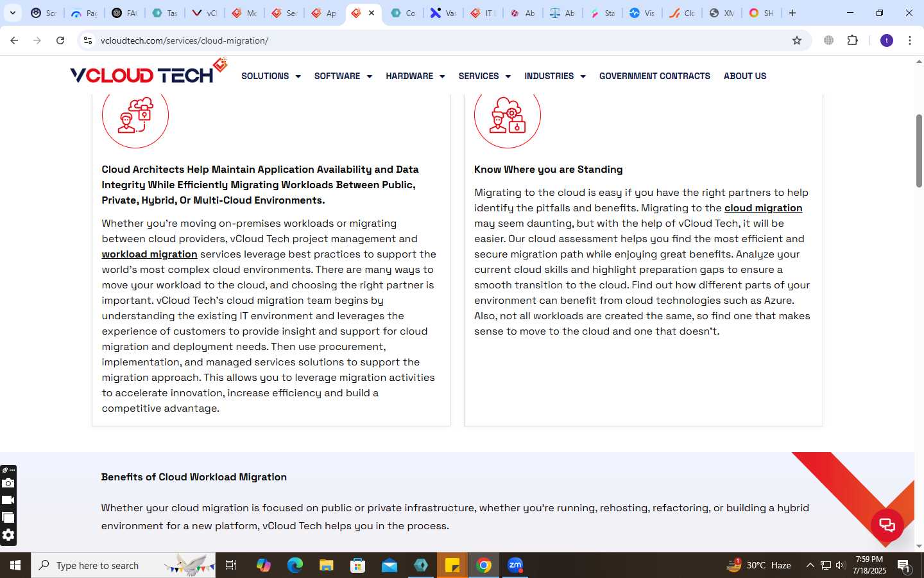Click the page vertical scrollbar thumb
Image resolution: width=924 pixels, height=578 pixels.
click(919, 151)
